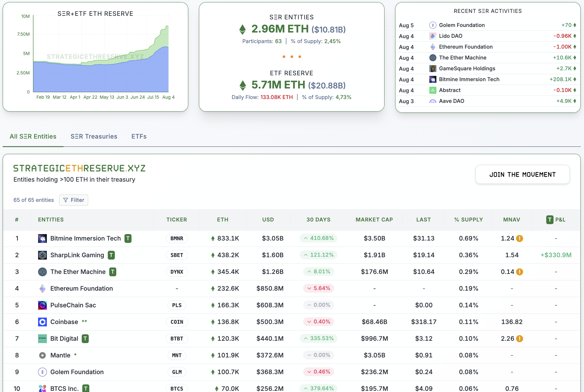Viewport: 584px width, 392px height.
Task: Click the mNAV warning icon for The Ether Machine
Action: click(520, 272)
